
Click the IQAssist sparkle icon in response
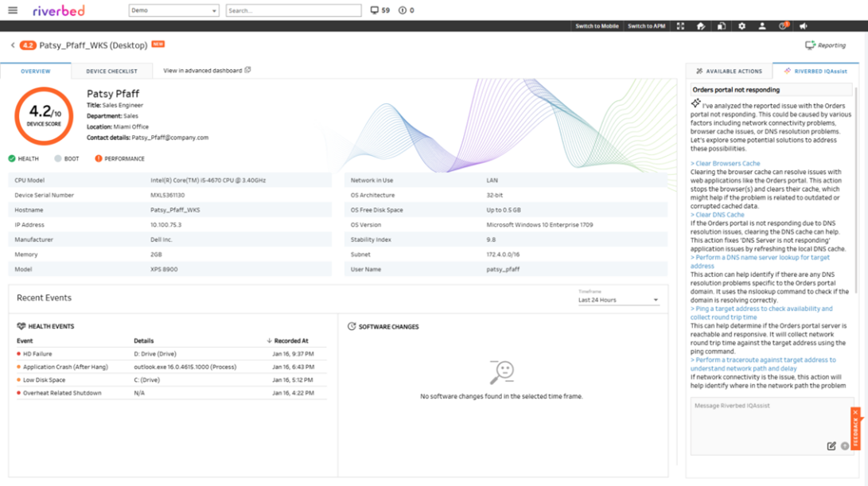pyautogui.click(x=695, y=103)
